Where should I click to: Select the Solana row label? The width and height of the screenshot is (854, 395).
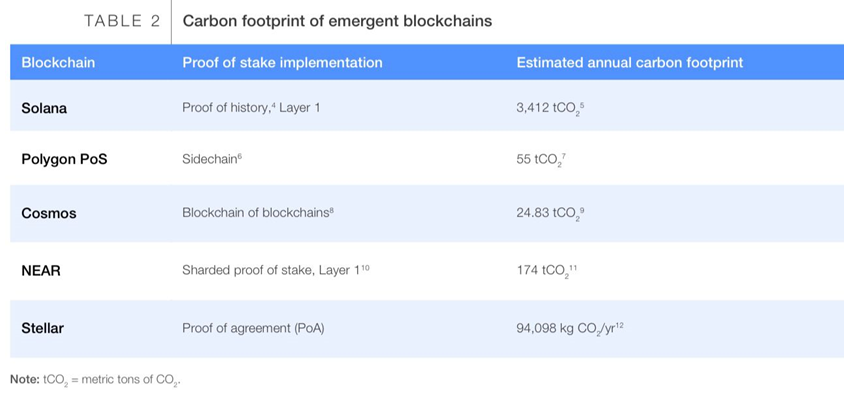point(44,108)
